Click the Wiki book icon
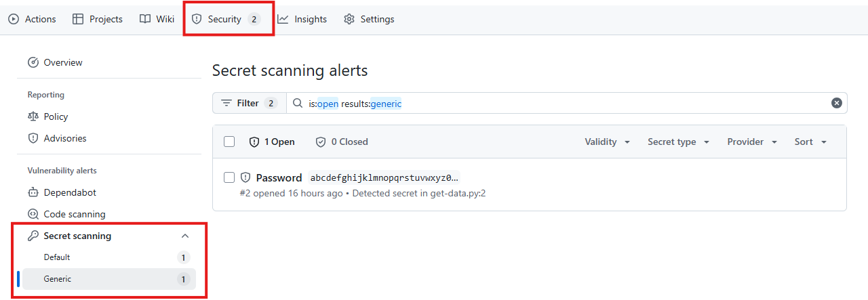The height and width of the screenshot is (300, 868). coord(145,19)
